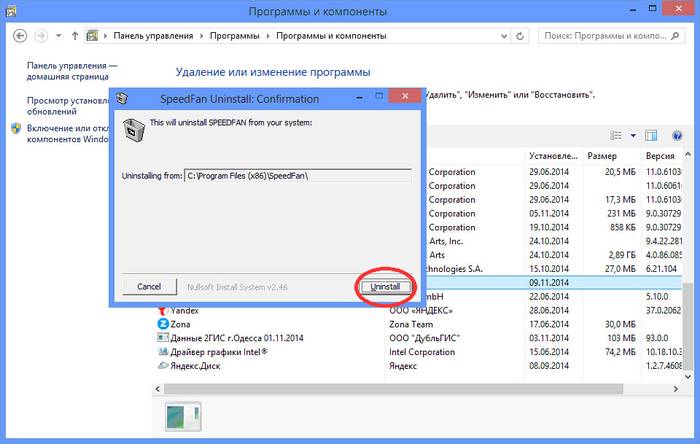Cancel the SpeedFan uninstall dialog

(149, 286)
